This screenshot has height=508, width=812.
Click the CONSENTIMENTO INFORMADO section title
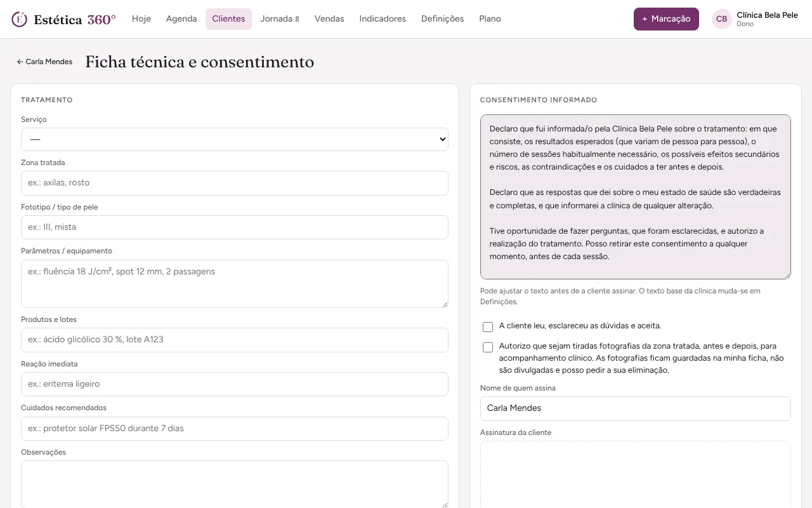539,100
